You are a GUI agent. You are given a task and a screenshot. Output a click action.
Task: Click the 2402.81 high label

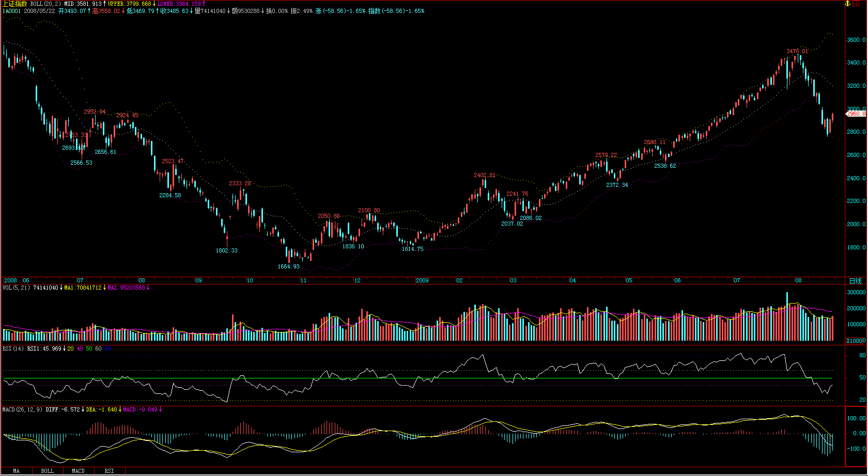tap(485, 176)
